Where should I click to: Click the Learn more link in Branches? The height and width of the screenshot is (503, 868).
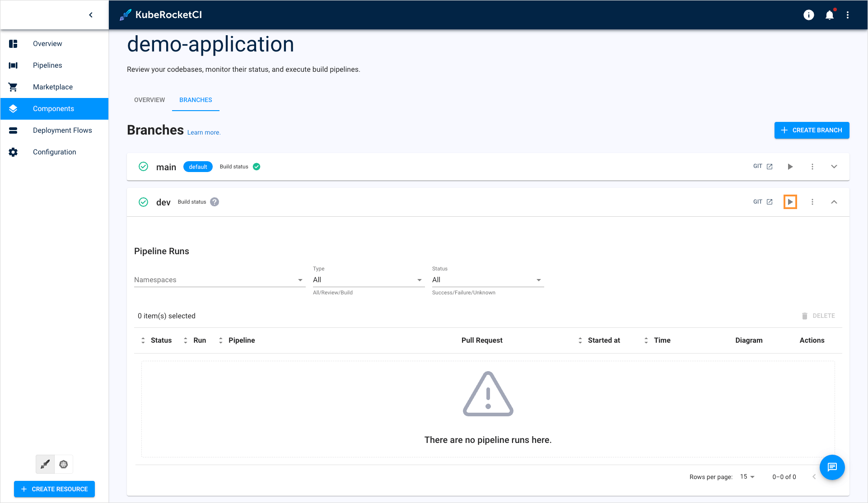pos(204,132)
